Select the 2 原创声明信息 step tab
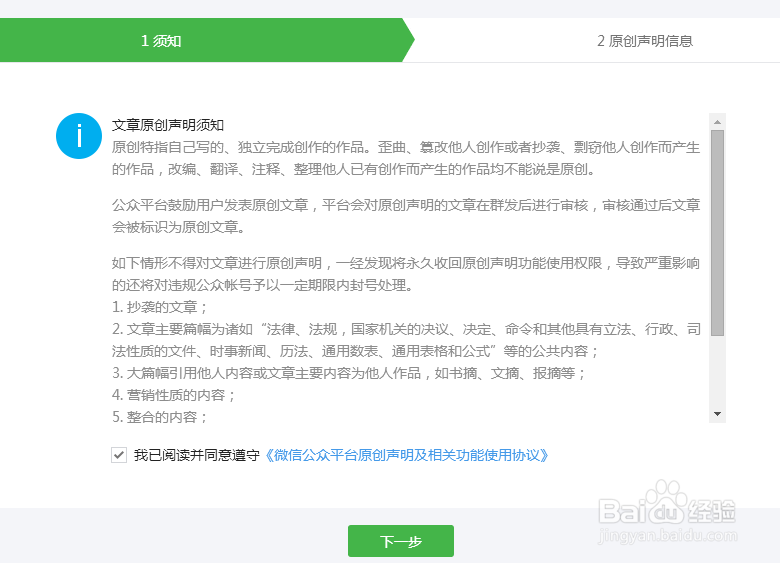 (645, 41)
